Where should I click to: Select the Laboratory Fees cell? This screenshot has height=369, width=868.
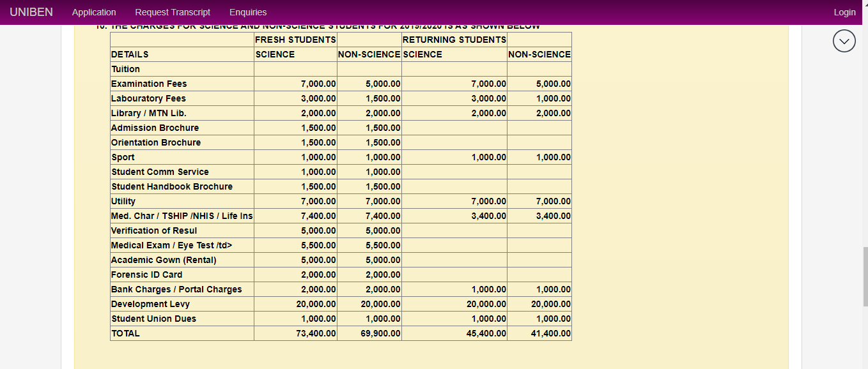(x=147, y=98)
